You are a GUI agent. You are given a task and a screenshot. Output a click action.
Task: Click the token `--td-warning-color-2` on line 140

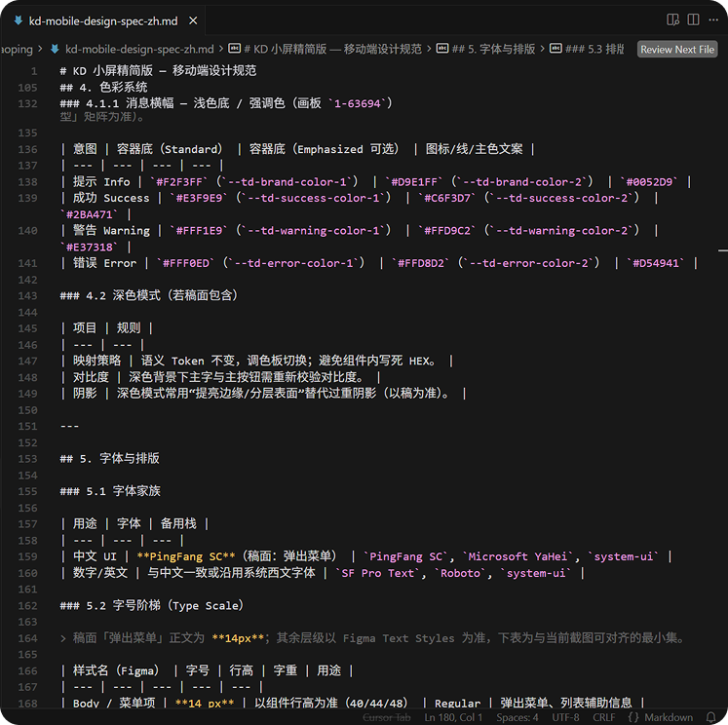coord(561,230)
